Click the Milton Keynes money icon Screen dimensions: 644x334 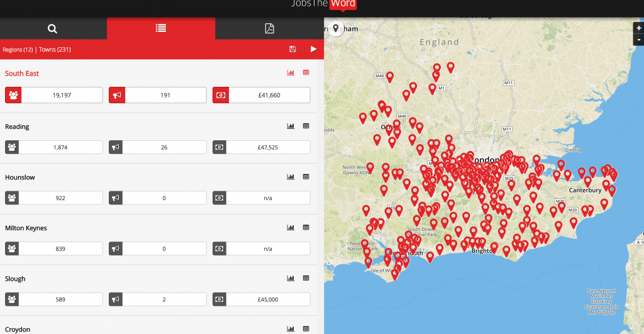coord(219,248)
